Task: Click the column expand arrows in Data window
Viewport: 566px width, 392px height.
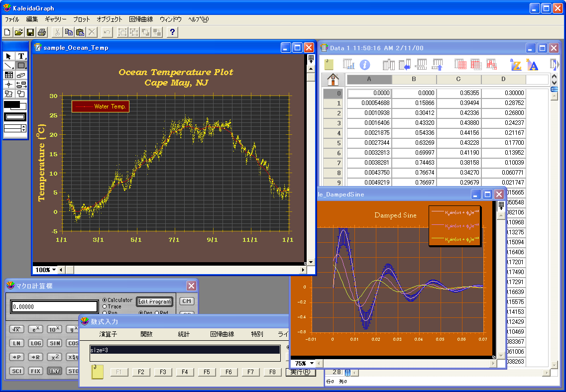Action: tap(555, 79)
